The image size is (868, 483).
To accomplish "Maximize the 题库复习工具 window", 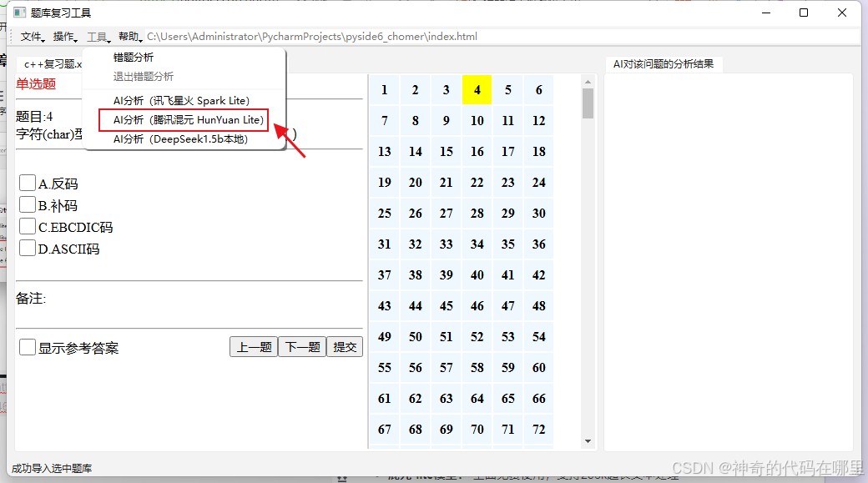I will [804, 13].
